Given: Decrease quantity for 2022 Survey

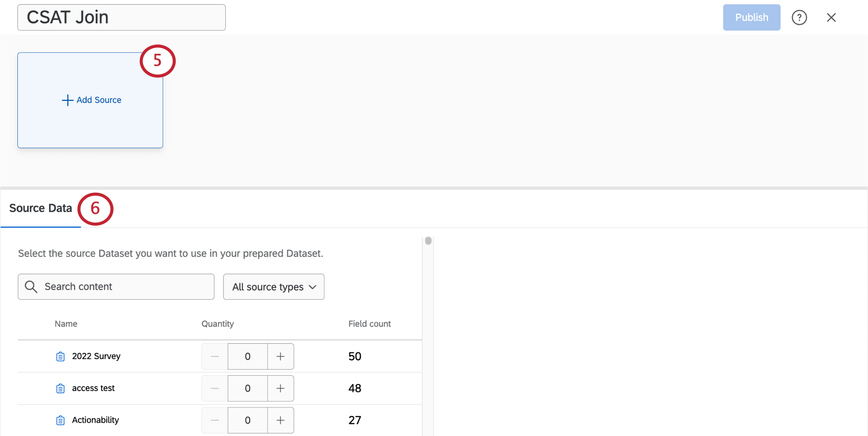Looking at the screenshot, I should [x=215, y=356].
